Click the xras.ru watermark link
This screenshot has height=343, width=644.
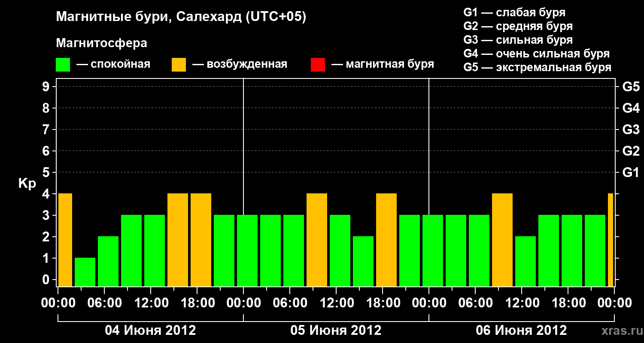pyautogui.click(x=620, y=331)
